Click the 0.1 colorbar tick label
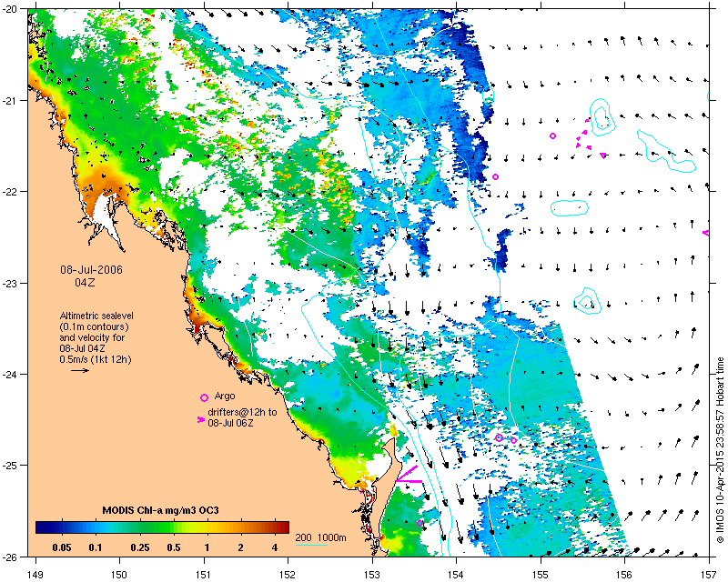This screenshot has width=728, height=582. tap(96, 547)
